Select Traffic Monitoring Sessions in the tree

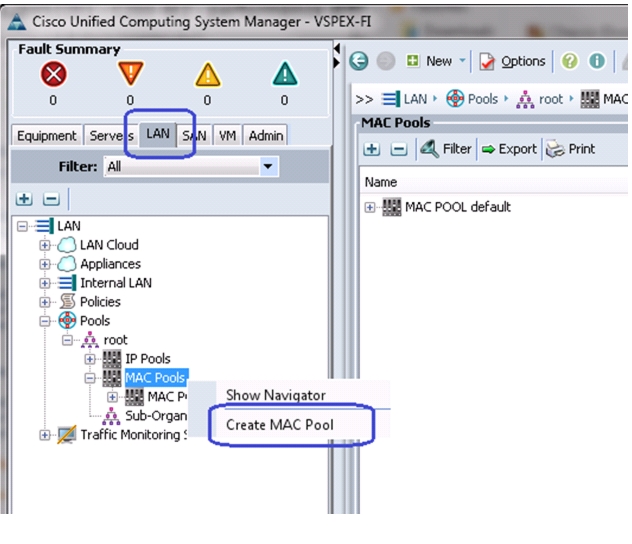point(133,435)
